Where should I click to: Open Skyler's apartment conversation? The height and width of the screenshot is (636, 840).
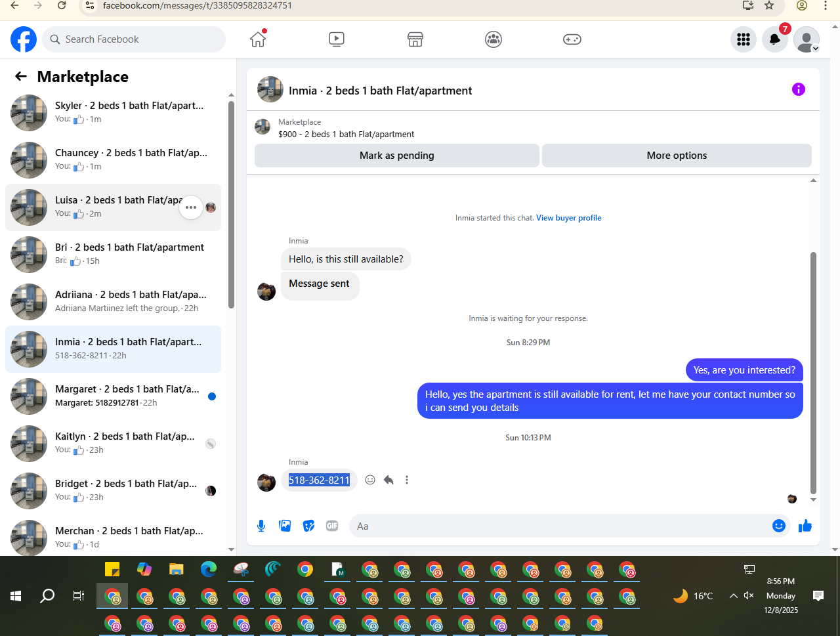click(113, 112)
